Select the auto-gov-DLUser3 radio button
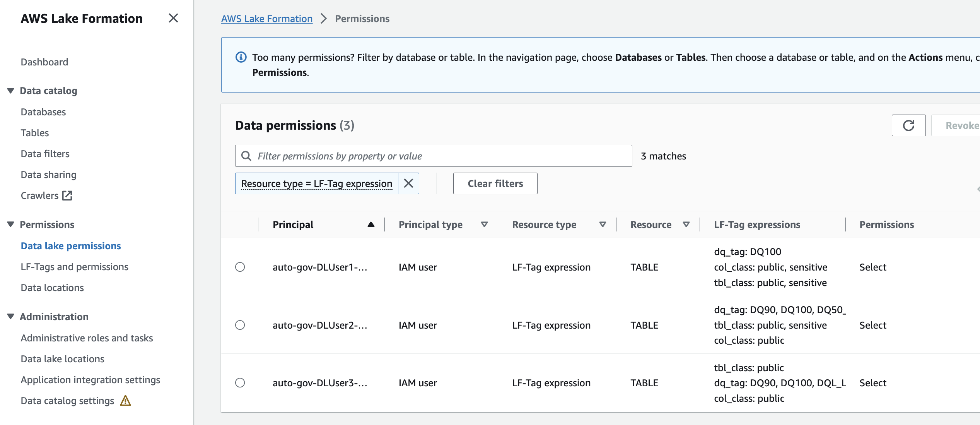This screenshot has width=980, height=425. 240,383
